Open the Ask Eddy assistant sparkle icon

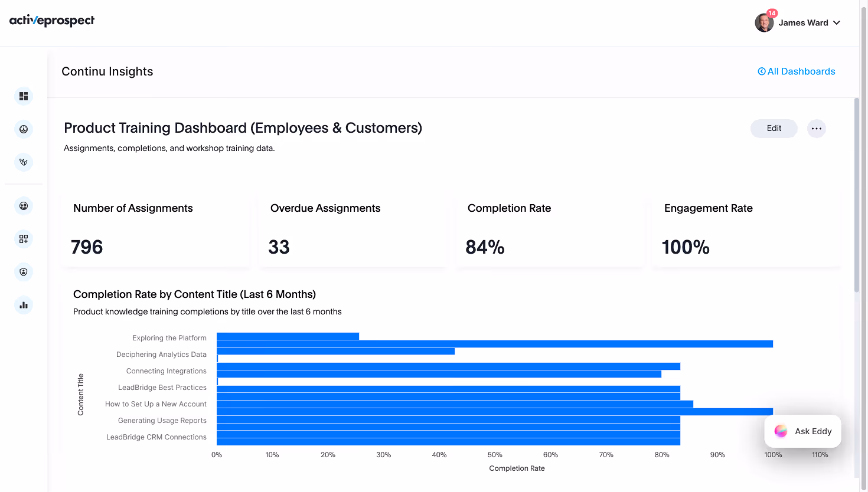(x=781, y=431)
